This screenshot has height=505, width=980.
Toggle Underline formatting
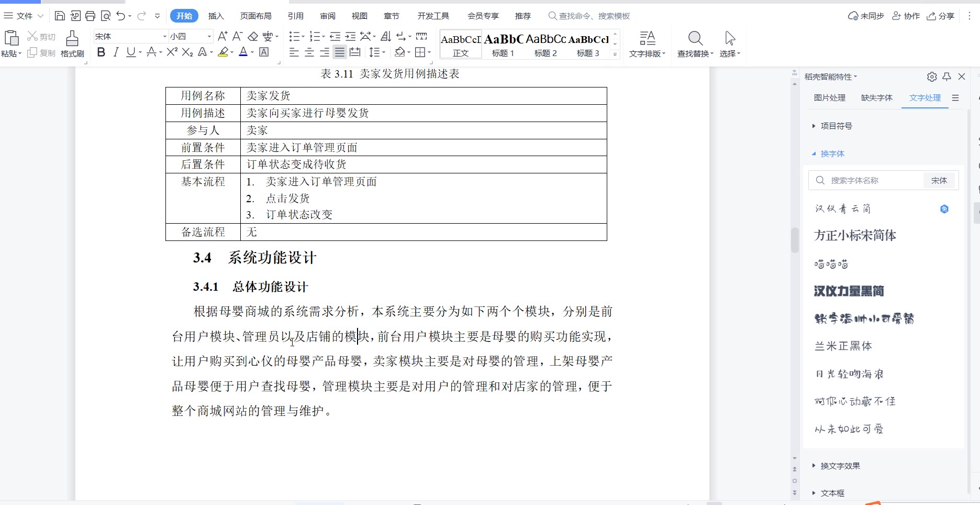pyautogui.click(x=131, y=52)
